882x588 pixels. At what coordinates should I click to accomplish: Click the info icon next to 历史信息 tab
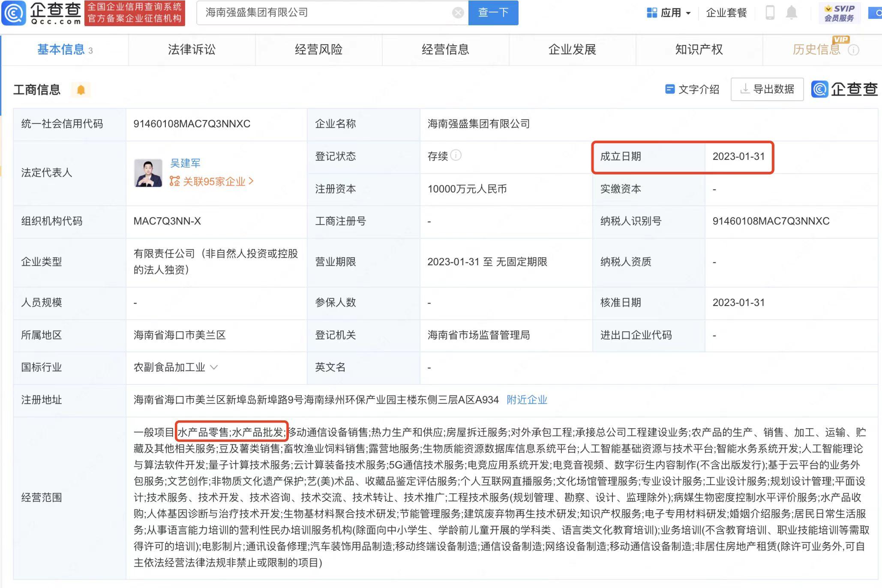pyautogui.click(x=853, y=50)
